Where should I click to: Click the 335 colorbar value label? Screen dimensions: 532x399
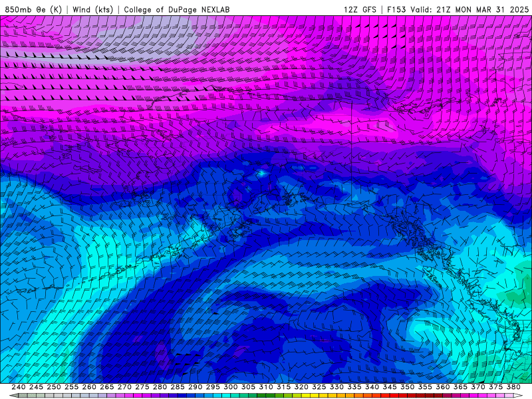click(x=354, y=387)
